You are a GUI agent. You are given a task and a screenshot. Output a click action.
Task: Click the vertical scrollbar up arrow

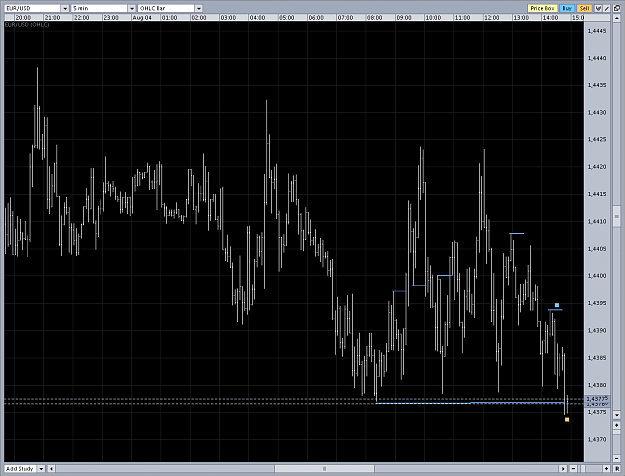click(x=617, y=18)
